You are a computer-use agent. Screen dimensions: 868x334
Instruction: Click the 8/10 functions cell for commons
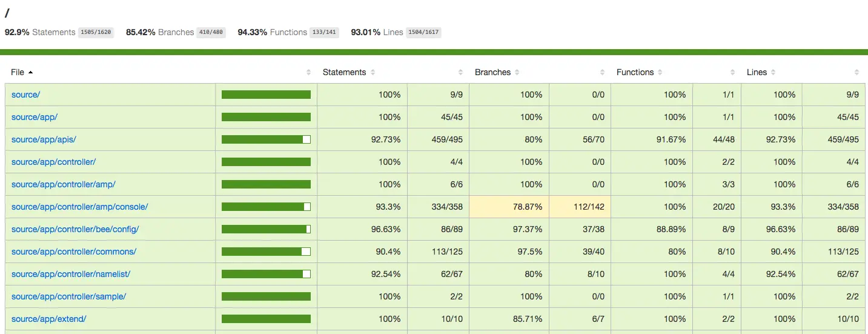point(717,252)
